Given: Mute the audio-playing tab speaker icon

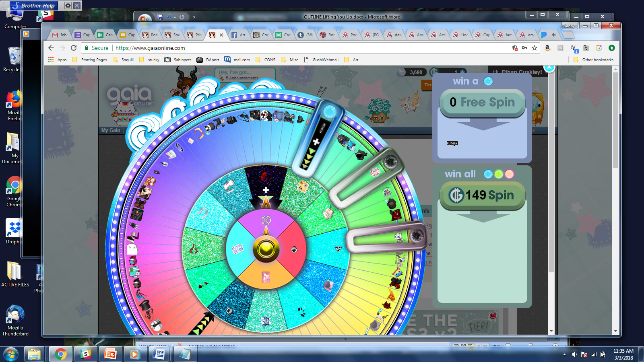Looking at the screenshot, I should (x=553, y=35).
